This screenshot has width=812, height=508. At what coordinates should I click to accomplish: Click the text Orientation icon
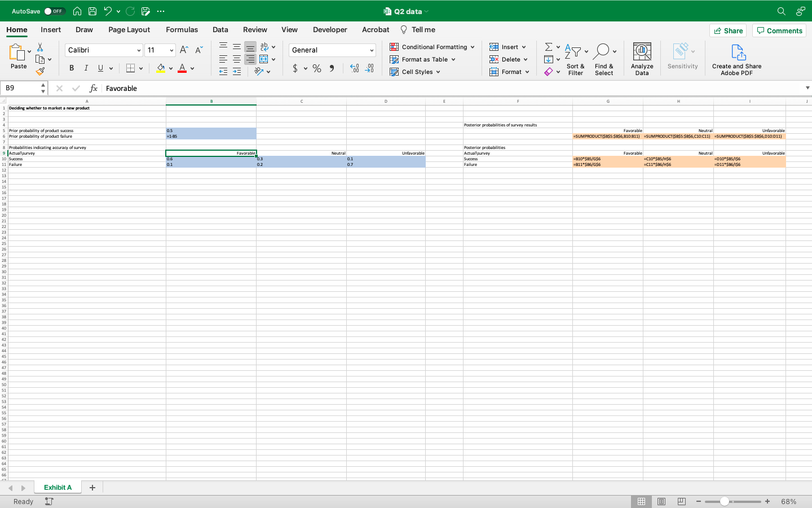click(x=259, y=72)
